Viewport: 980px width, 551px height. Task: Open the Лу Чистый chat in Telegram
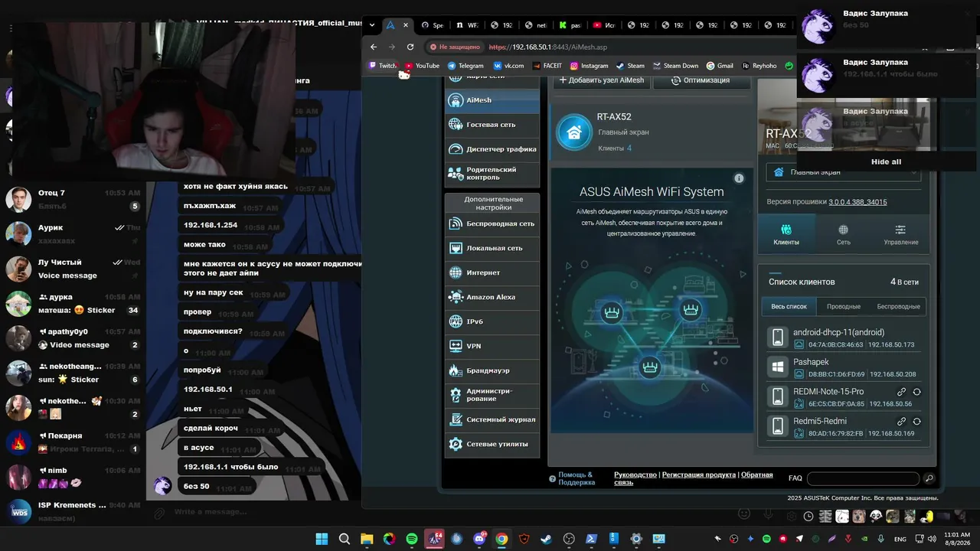click(x=73, y=269)
